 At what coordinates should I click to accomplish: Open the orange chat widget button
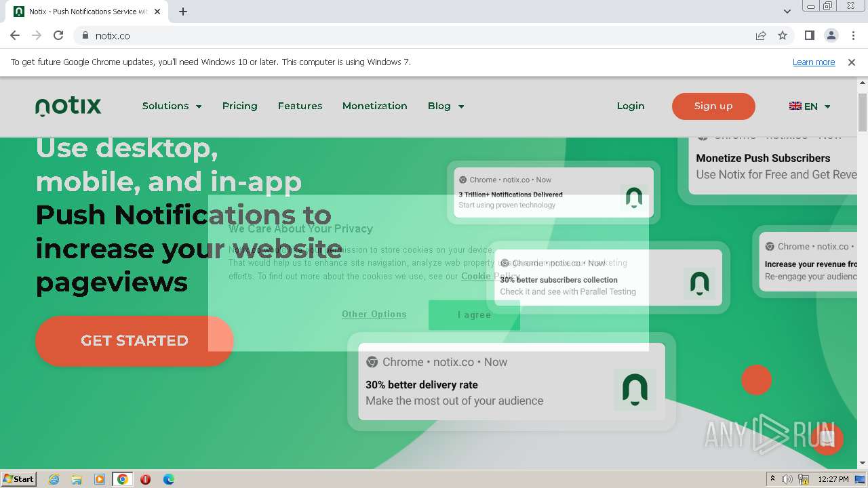(x=826, y=438)
